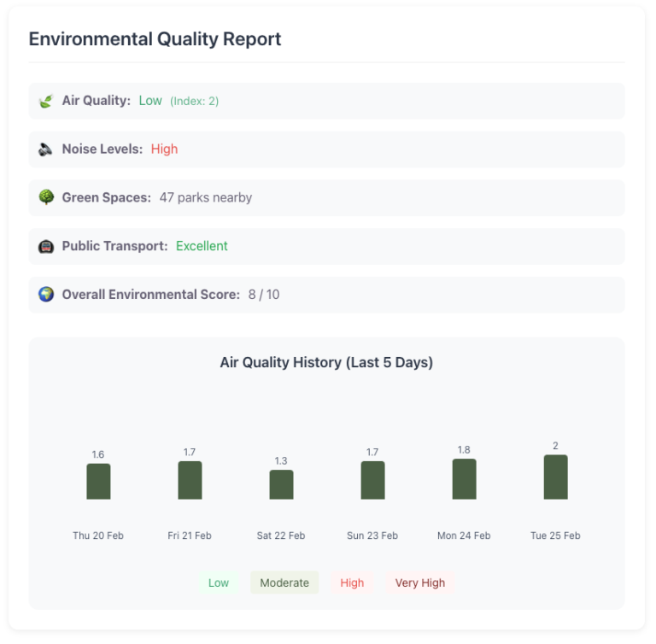Select the High legend badge
Image resolution: width=656 pixels, height=644 pixels.
(x=352, y=583)
